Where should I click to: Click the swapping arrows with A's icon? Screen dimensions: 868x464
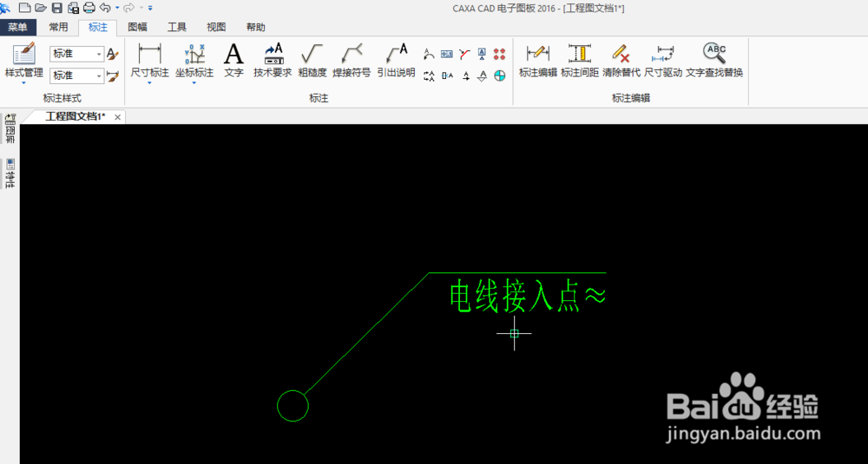[429, 75]
